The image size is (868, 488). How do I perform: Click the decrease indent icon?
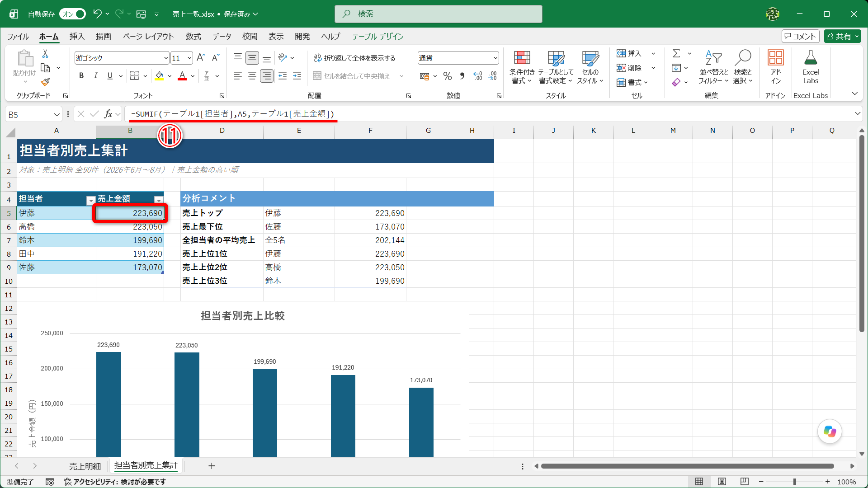(283, 76)
